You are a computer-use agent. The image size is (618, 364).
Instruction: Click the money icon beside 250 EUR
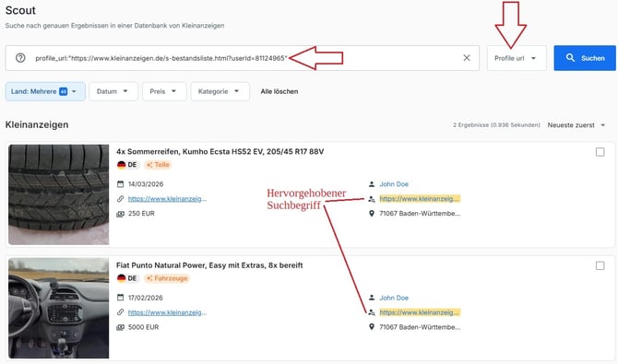tap(120, 214)
